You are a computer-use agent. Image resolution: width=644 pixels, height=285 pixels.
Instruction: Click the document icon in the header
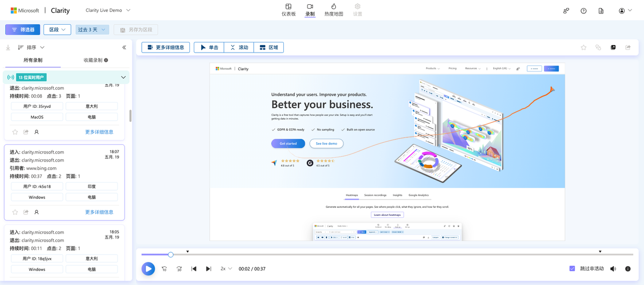pos(601,10)
